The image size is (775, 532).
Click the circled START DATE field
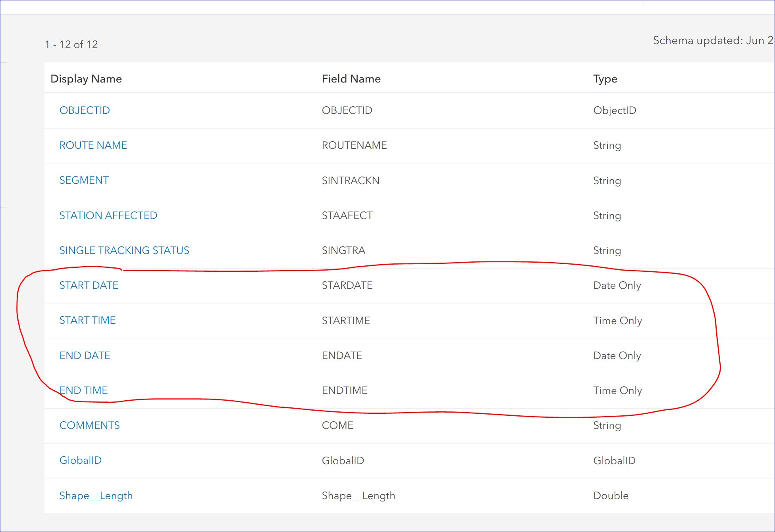point(89,285)
